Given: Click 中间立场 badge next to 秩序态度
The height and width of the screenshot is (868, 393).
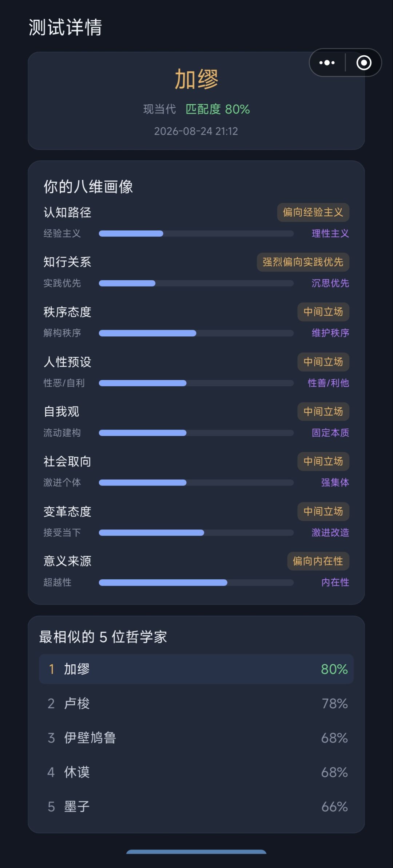Looking at the screenshot, I should 323,312.
